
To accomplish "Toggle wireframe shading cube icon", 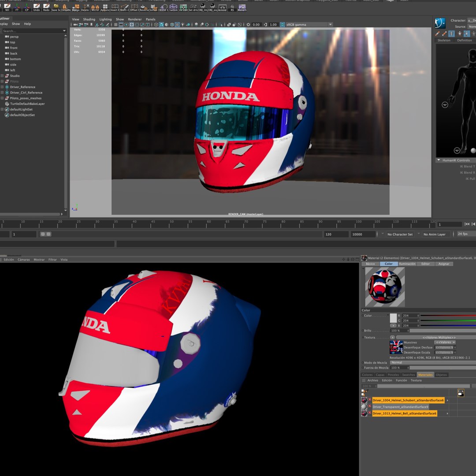I will 156,25.
